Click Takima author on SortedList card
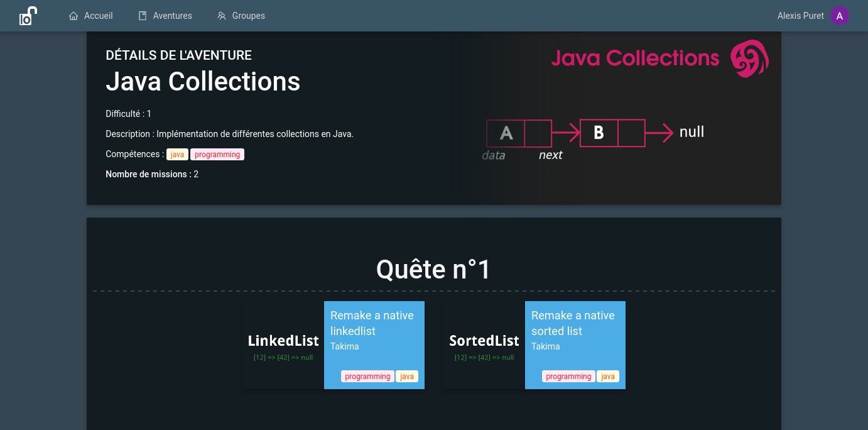 [x=546, y=346]
